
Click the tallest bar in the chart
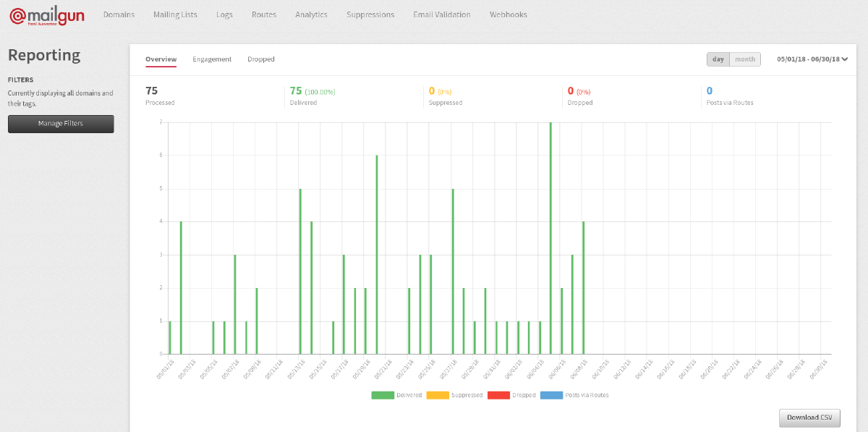click(550, 237)
